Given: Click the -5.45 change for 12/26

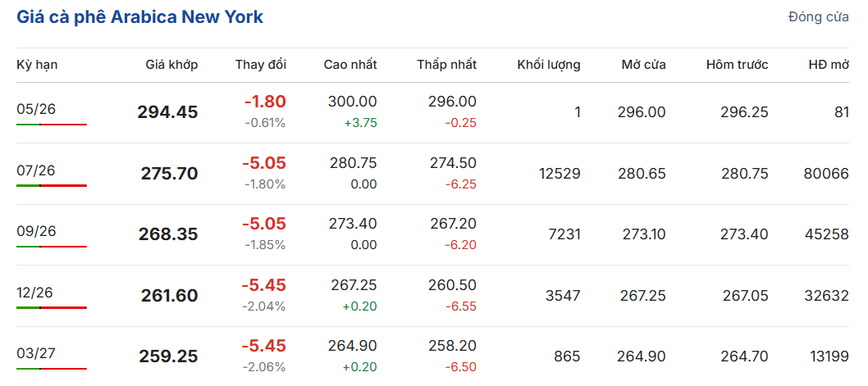Looking at the screenshot, I should click(263, 285).
